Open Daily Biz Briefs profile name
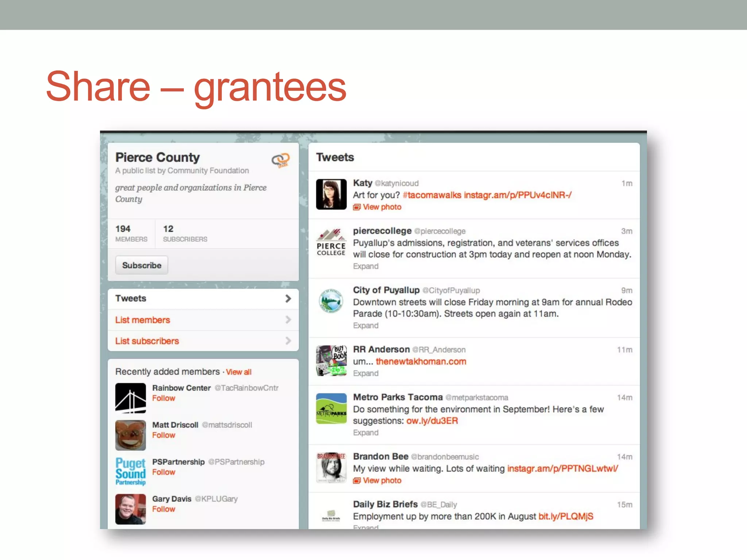This screenshot has width=747, height=560. (385, 504)
